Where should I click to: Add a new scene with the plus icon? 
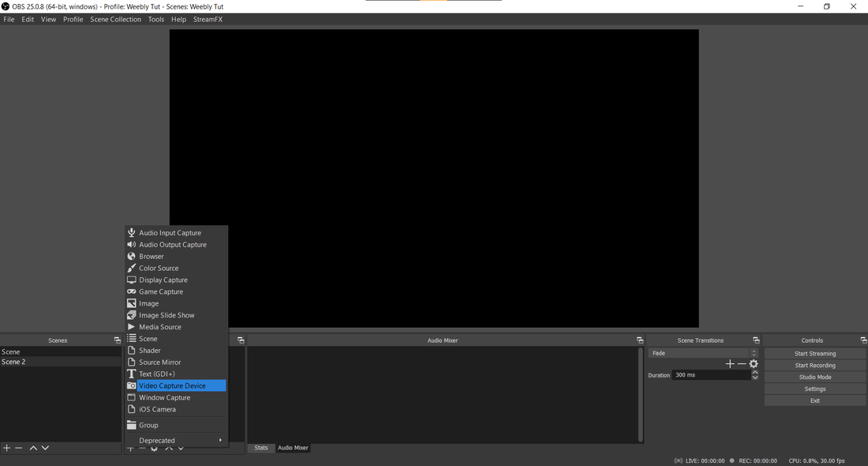pyautogui.click(x=6, y=447)
